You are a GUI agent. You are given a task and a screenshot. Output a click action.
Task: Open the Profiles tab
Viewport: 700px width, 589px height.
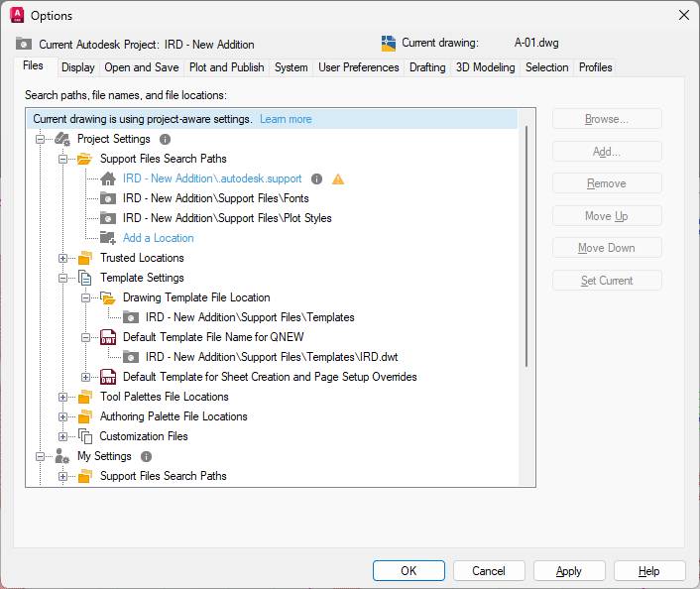[x=595, y=67]
